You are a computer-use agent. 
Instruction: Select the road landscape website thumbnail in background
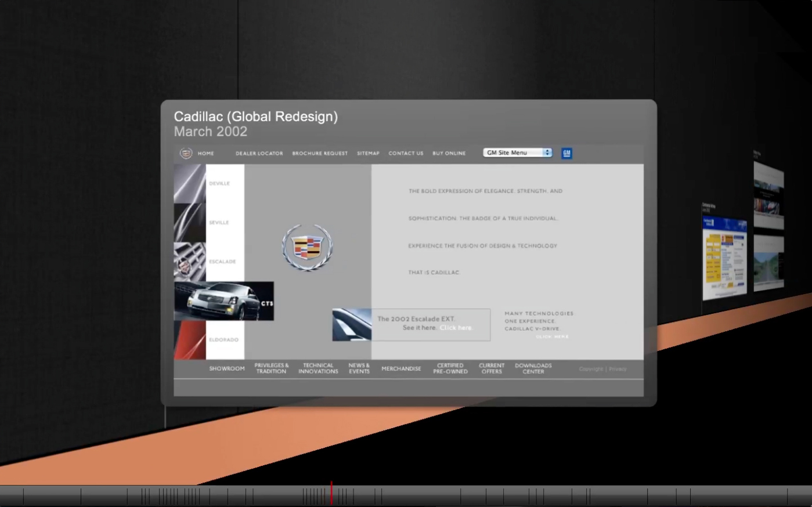(x=769, y=263)
